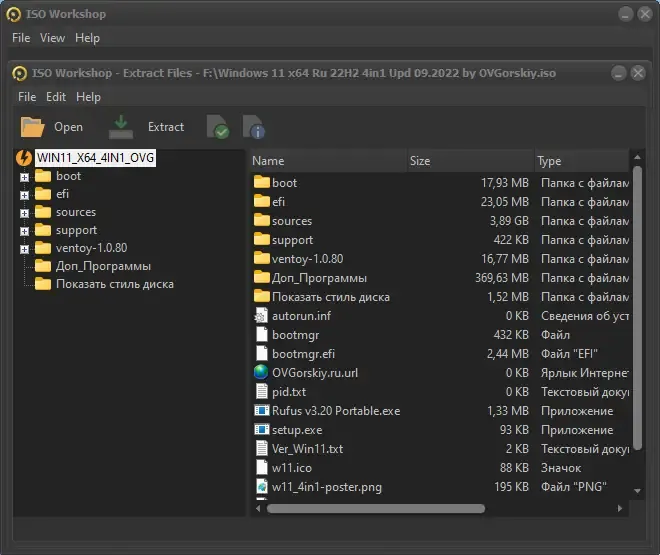Click the scroll left arrow of file list
Viewport: 660px width, 555px height.
pos(258,508)
